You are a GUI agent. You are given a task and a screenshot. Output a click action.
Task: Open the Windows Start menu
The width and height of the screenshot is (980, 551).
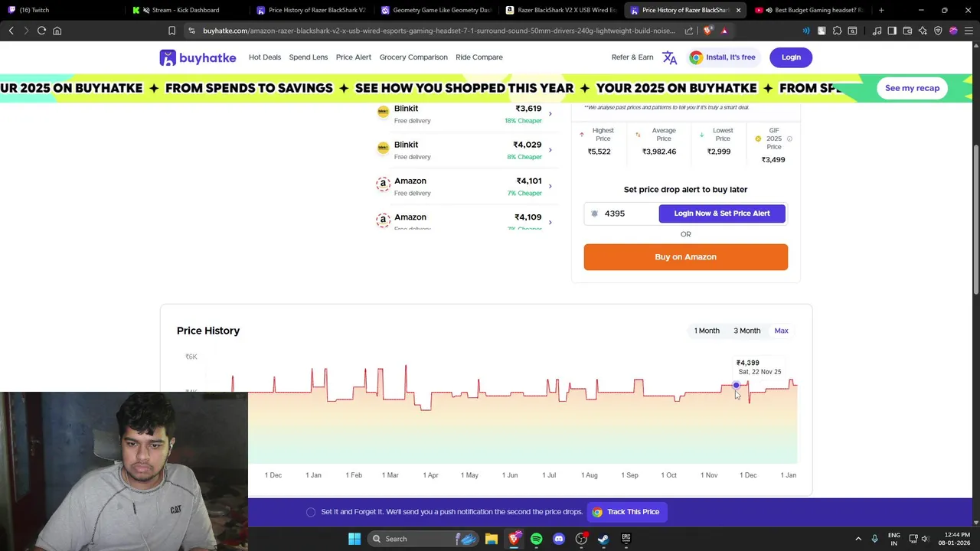point(354,539)
